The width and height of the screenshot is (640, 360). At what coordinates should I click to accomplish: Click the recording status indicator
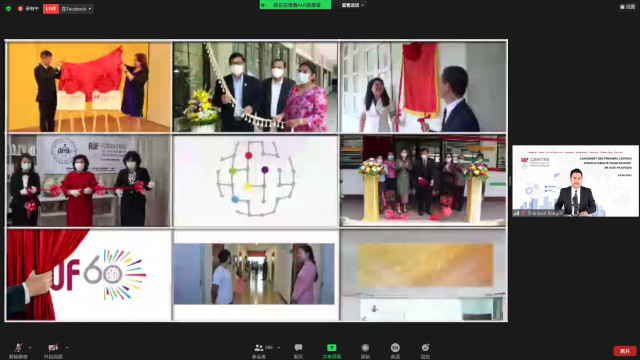(x=28, y=9)
